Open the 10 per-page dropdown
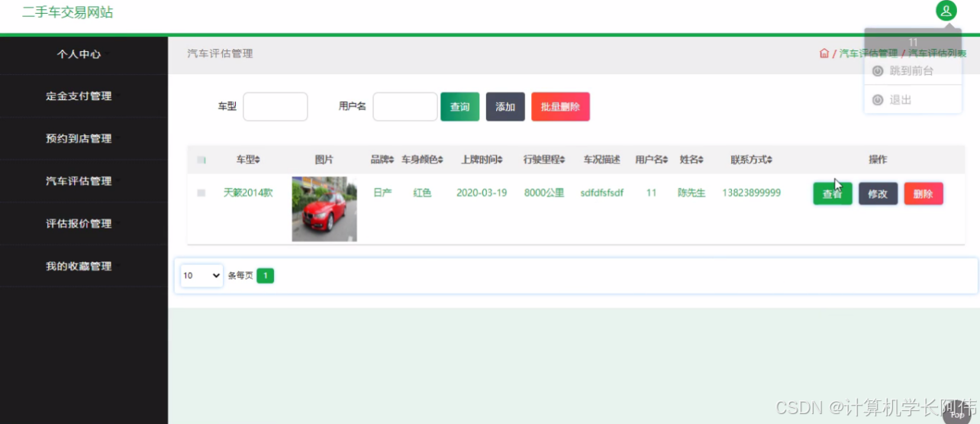 (201, 276)
